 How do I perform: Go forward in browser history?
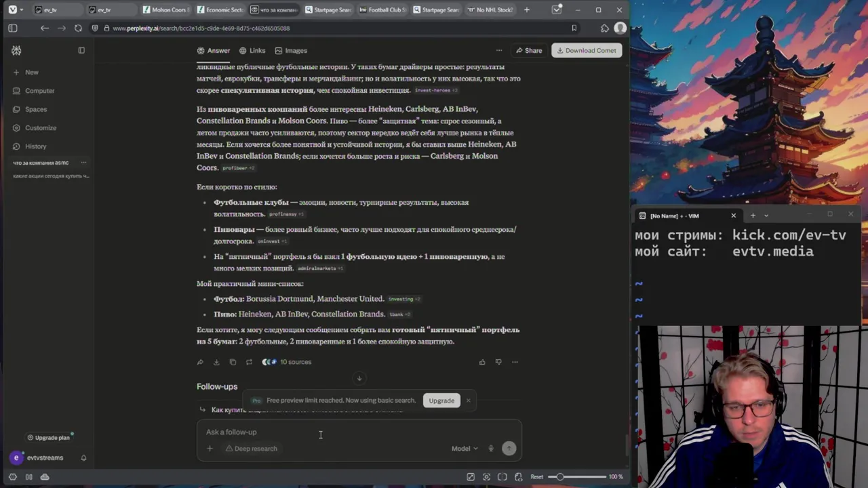(x=61, y=28)
